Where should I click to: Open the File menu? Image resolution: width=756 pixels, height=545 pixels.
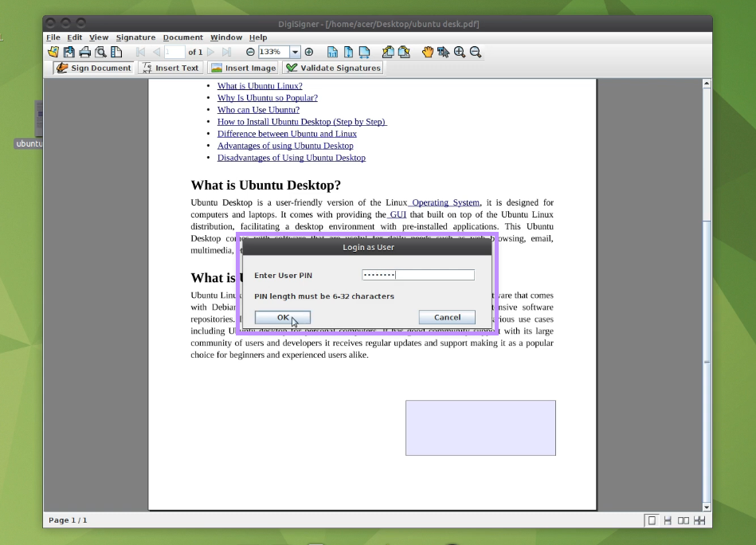pos(53,37)
